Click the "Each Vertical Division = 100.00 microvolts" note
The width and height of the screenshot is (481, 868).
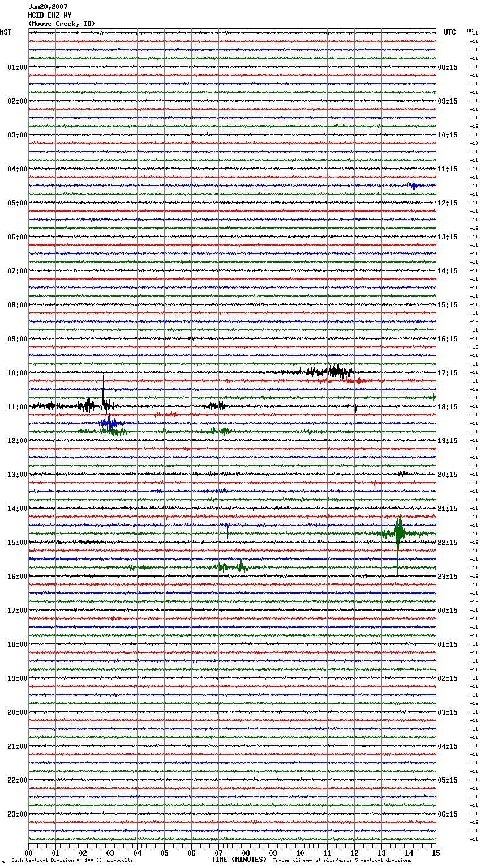coord(72,860)
